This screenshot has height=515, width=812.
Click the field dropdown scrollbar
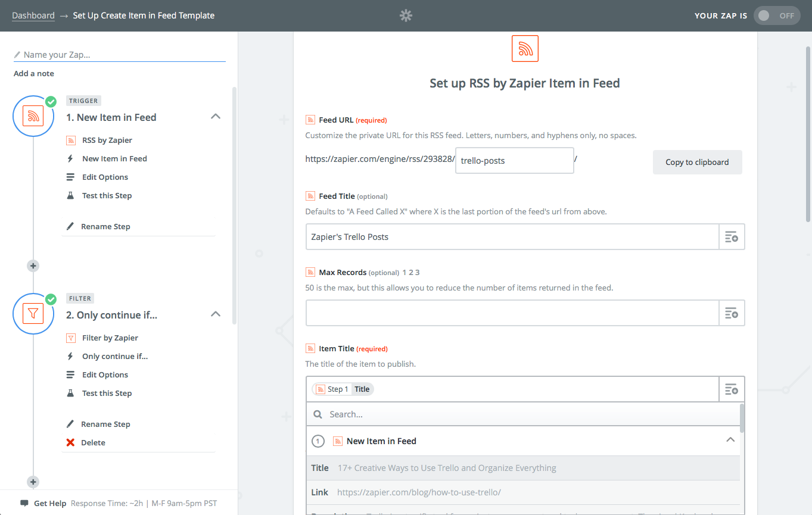(742, 417)
